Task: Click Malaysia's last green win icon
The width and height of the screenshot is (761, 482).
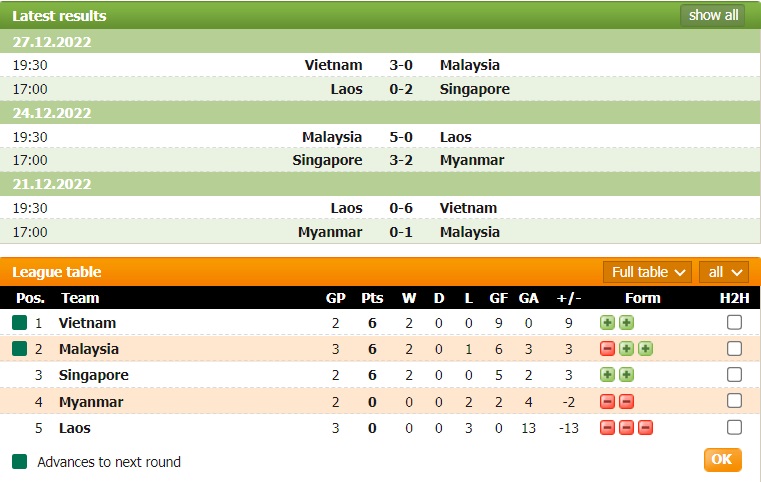Action: click(645, 349)
